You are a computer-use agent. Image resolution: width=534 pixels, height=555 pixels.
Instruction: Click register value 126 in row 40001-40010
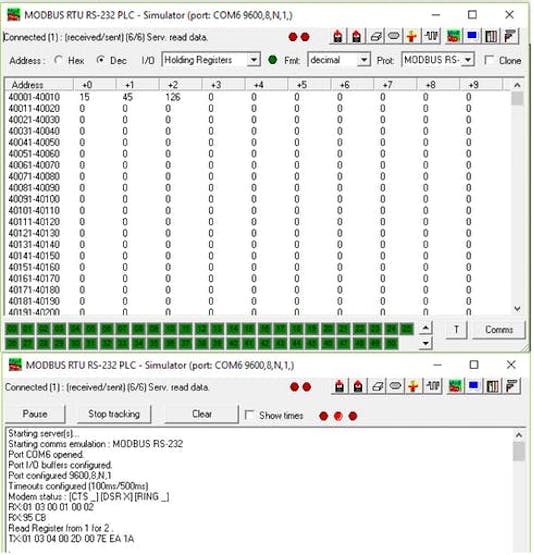(173, 97)
